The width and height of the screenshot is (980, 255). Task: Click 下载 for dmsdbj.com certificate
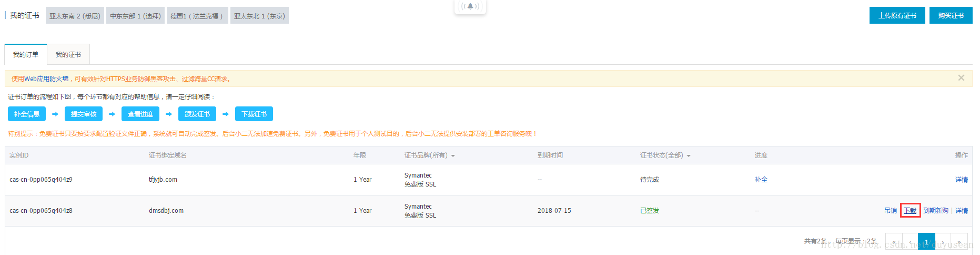910,210
